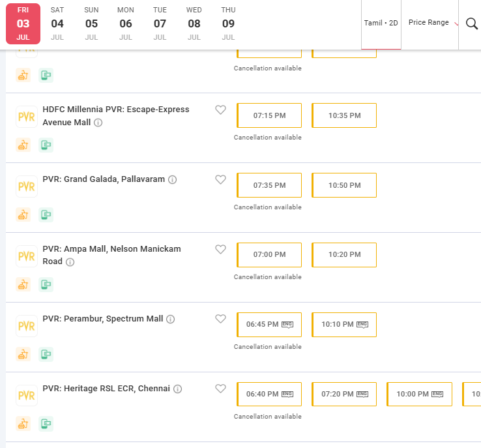Click food & beverage icon under Heritage RSL ECR
The width and height of the screenshot is (481, 448).
[23, 424]
